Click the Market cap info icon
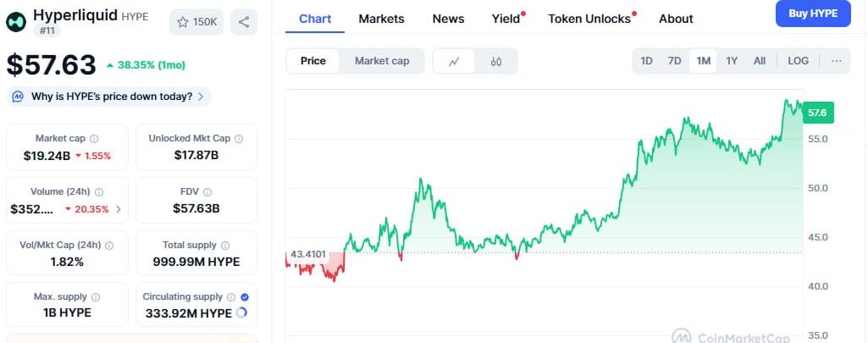868x343 pixels. (x=94, y=139)
